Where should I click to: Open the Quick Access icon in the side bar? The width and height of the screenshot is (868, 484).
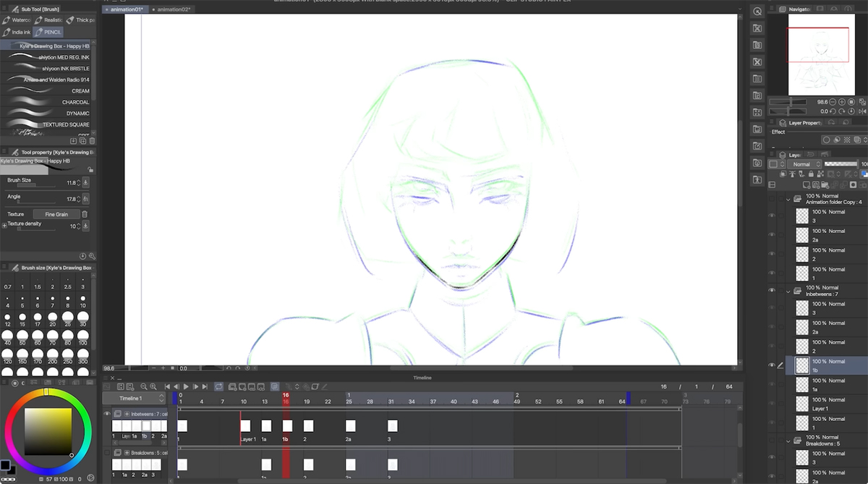click(x=757, y=12)
